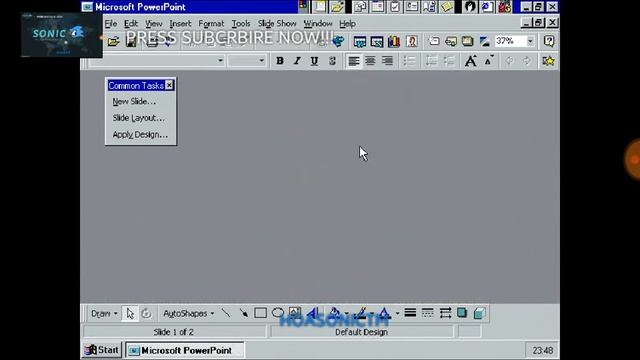Select the Select Objects arrow tool
The image size is (640, 360).
pyautogui.click(x=130, y=313)
